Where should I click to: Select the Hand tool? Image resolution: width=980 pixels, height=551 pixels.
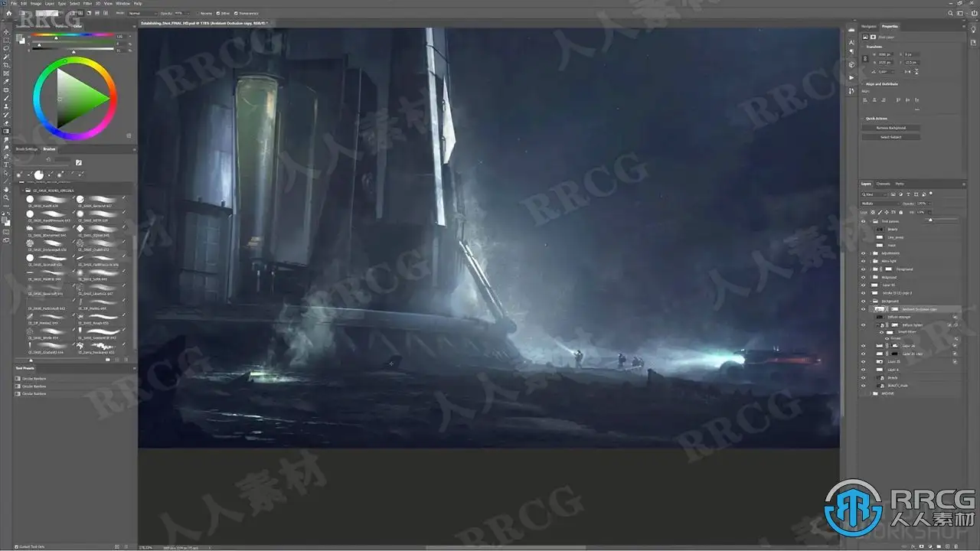pyautogui.click(x=7, y=189)
